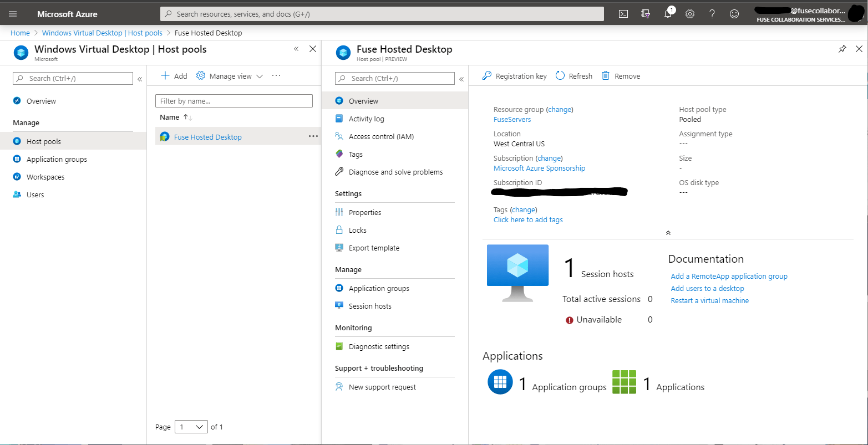Click the green Applications grid icon
This screenshot has height=445, width=868.
point(624,382)
